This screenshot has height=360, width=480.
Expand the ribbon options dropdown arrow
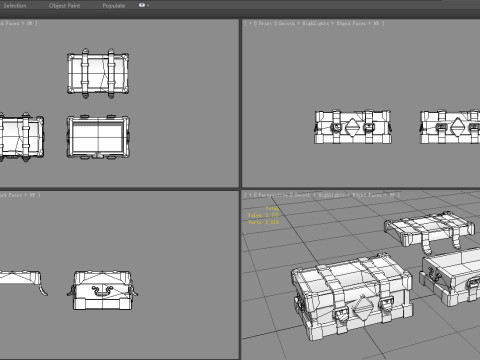(x=148, y=6)
